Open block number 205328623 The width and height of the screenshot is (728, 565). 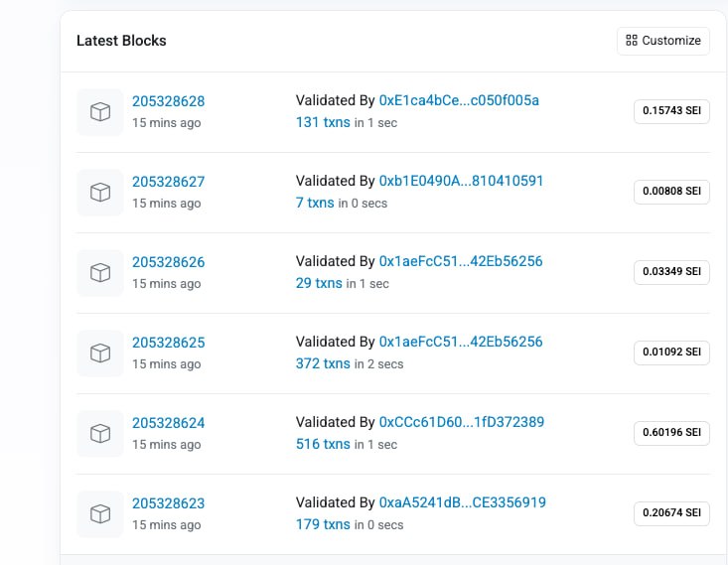coord(168,503)
